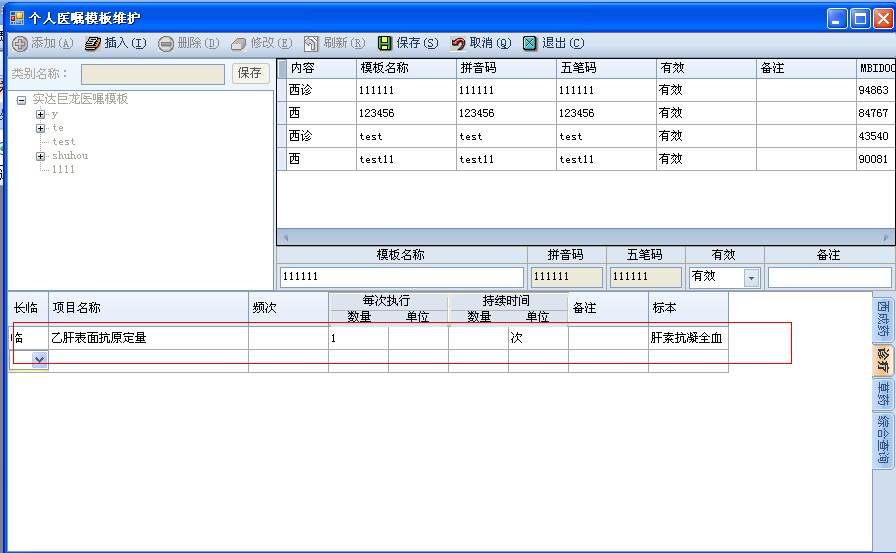Expand the y tree node
Viewport: 896px width, 553px height.
click(x=40, y=114)
